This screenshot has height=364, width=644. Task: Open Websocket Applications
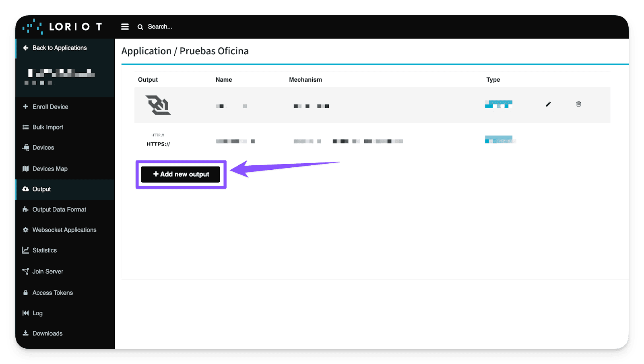click(64, 230)
